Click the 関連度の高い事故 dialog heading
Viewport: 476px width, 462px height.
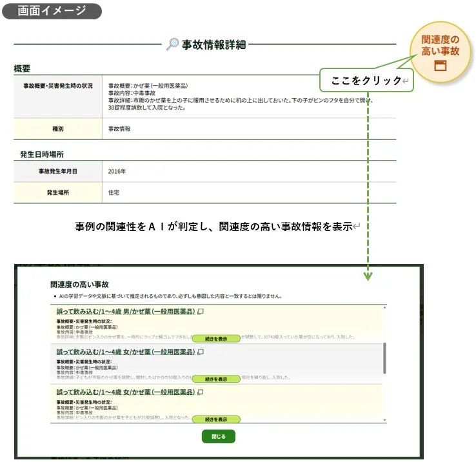(79, 285)
